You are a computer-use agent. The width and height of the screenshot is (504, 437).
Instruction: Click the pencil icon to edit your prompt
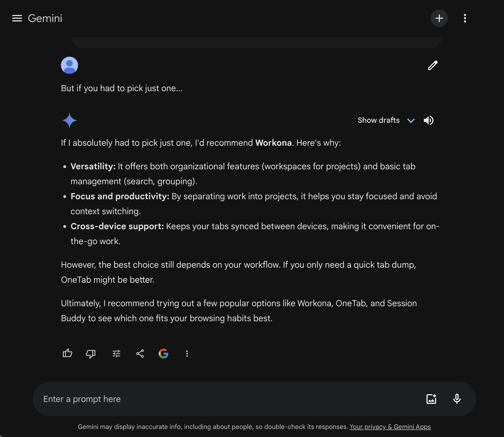coord(432,65)
